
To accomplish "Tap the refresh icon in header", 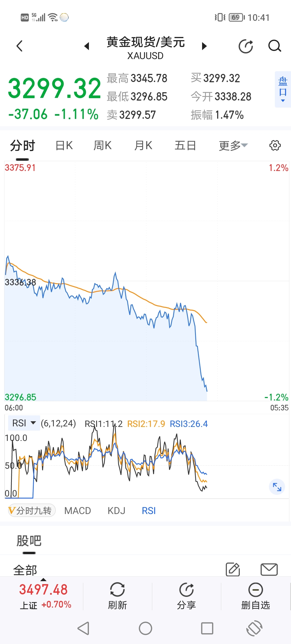I will point(246,46).
